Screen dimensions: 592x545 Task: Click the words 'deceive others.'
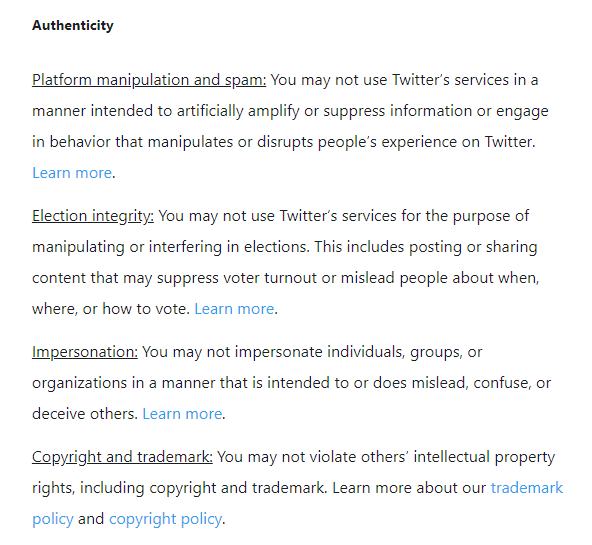click(x=85, y=414)
